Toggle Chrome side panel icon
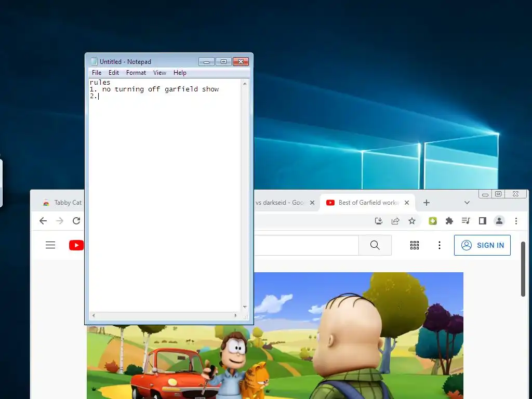The image size is (532, 399). [x=483, y=221]
